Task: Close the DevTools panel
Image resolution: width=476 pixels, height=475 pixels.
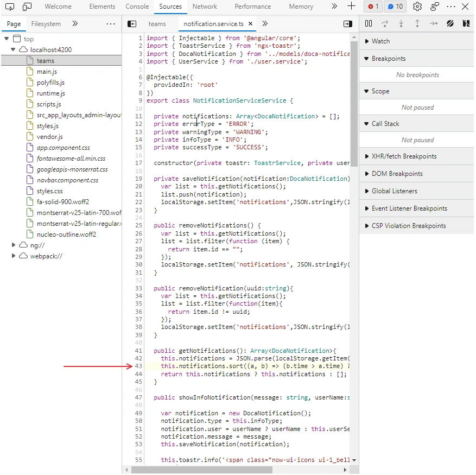Action: point(465,7)
